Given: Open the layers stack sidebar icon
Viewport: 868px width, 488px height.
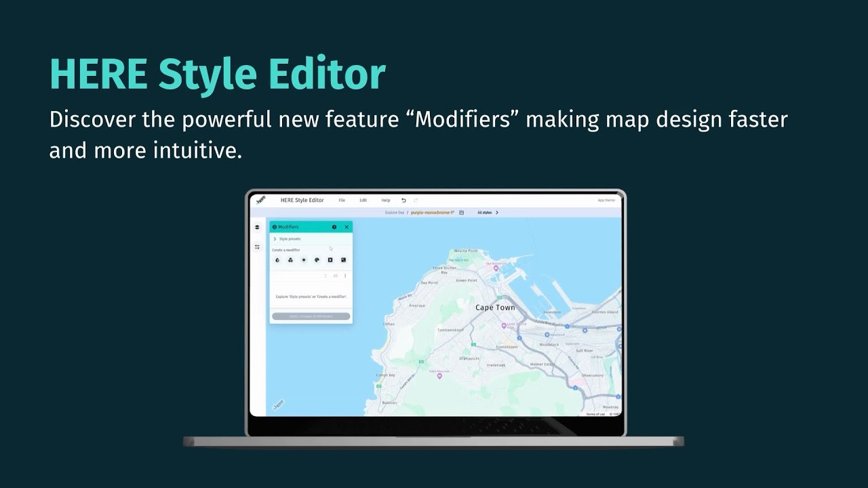Looking at the screenshot, I should click(257, 227).
